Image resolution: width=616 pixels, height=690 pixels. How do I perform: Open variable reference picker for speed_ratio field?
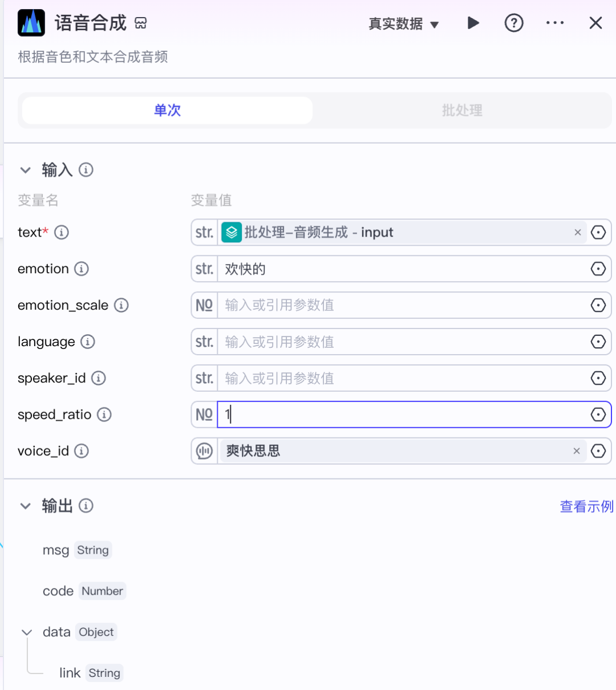[x=598, y=415]
